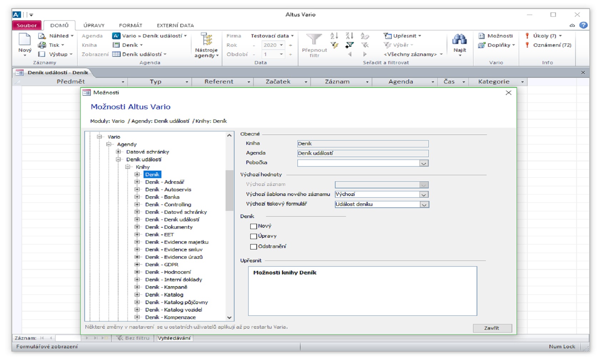
Task: Click the Kniha field in Obecné
Action: coord(363,144)
